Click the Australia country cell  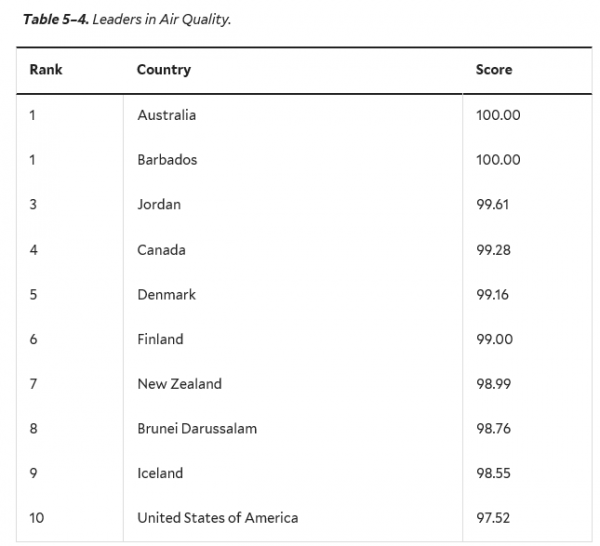point(167,115)
